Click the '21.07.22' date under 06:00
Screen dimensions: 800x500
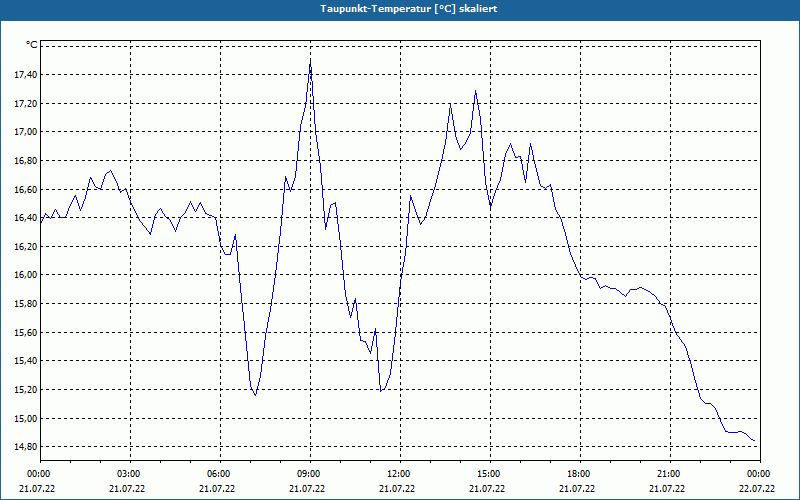click(x=217, y=488)
